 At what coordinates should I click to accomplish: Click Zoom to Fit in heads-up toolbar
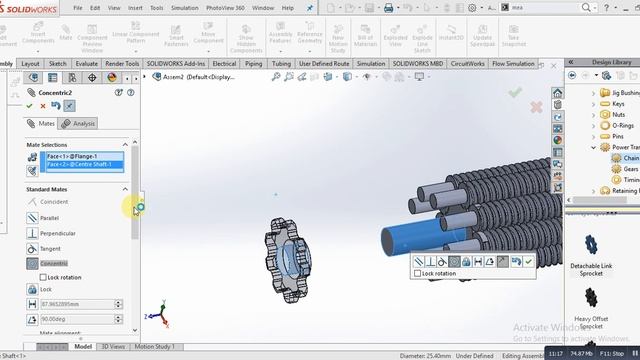click(276, 77)
